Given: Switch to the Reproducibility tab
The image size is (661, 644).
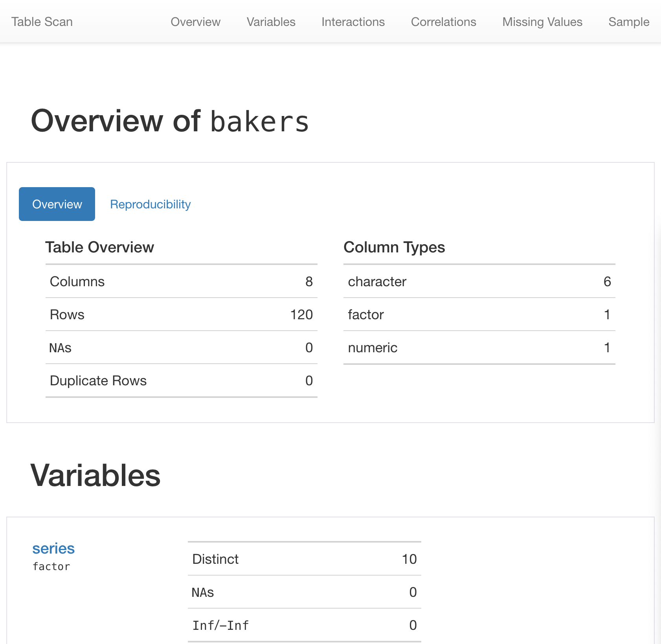Looking at the screenshot, I should pos(150,204).
